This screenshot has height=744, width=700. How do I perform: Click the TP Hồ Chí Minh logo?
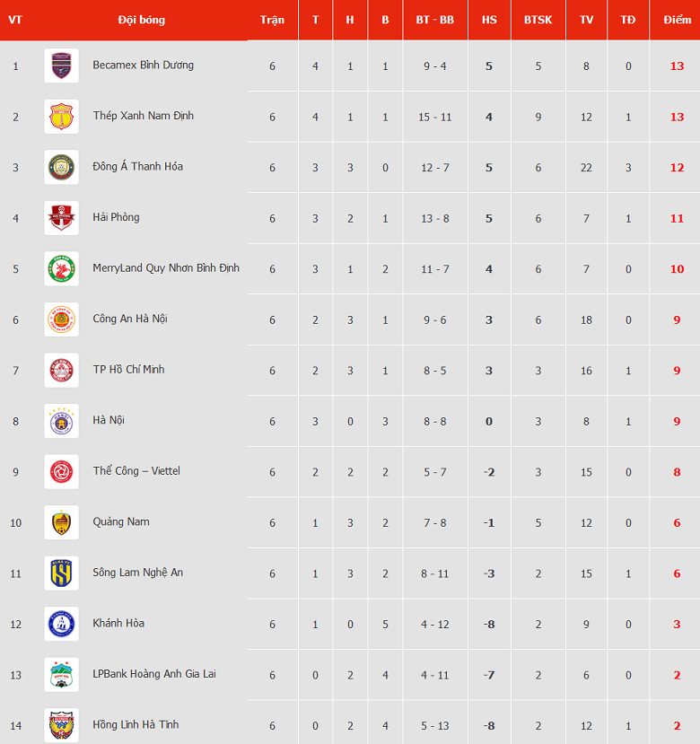[x=62, y=370]
